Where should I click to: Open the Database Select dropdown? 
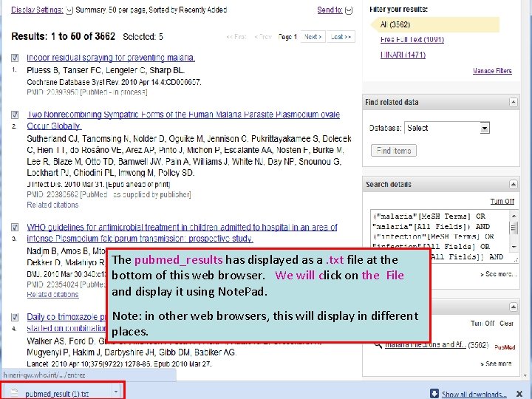[447, 128]
